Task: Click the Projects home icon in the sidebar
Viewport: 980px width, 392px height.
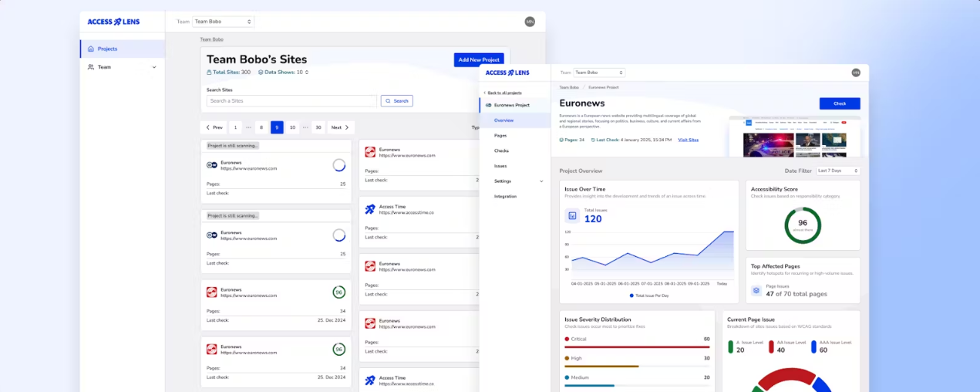Action: [91, 49]
